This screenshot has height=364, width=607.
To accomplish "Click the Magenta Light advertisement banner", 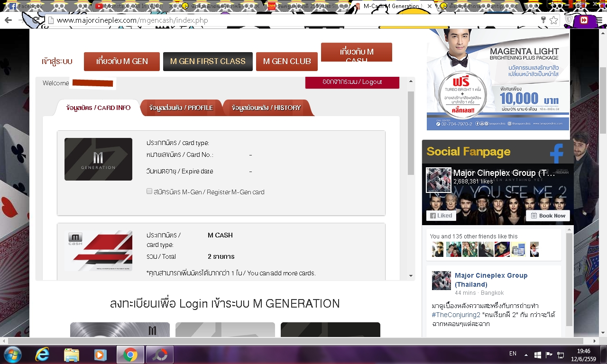I will [x=498, y=81].
